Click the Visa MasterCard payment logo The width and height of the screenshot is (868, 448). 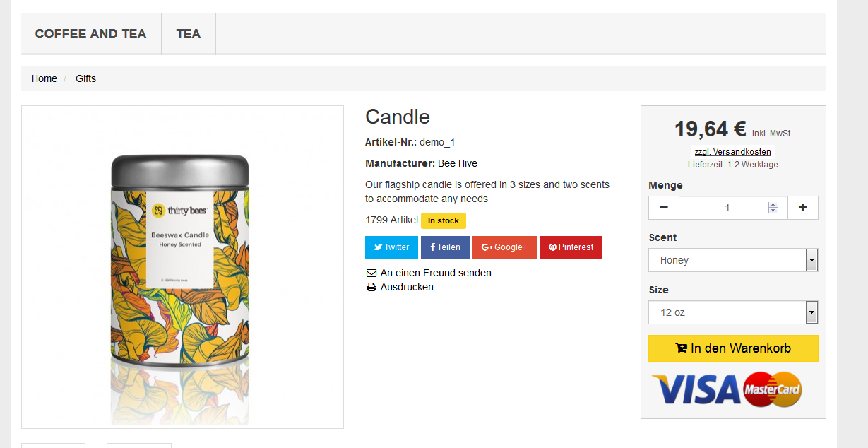click(727, 389)
